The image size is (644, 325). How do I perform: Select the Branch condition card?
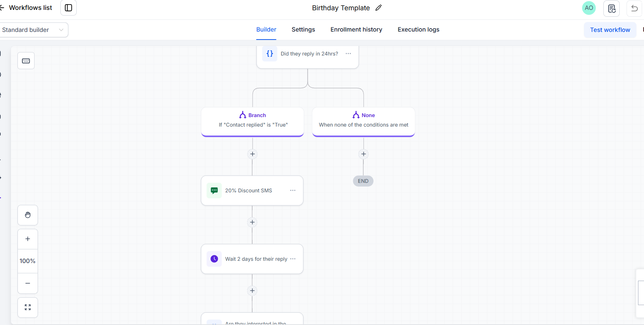253,122
